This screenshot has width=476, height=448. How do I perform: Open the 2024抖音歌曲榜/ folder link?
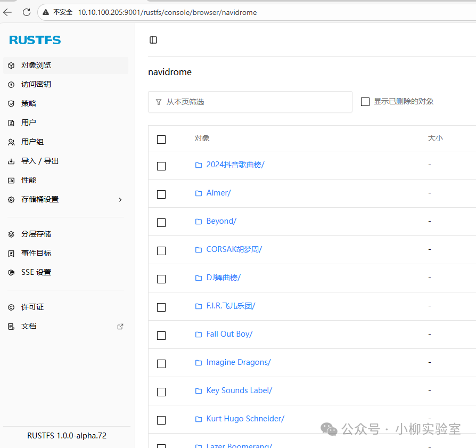point(235,165)
